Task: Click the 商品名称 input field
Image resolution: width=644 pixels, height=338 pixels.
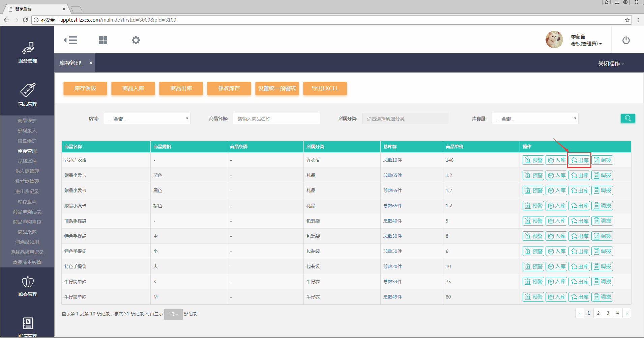Action: click(x=276, y=119)
